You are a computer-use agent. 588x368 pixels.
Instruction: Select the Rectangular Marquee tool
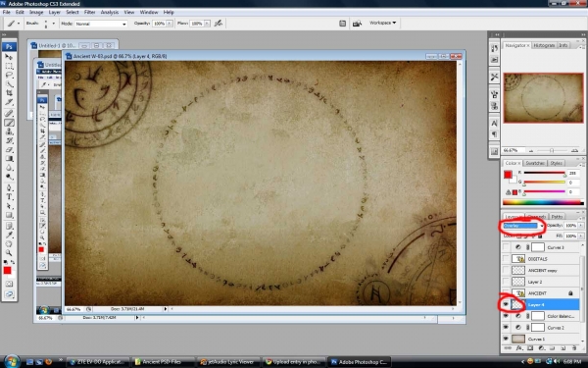9,66
